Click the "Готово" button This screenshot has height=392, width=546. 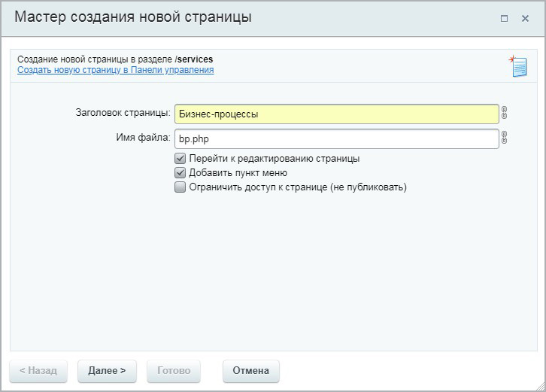point(174,371)
